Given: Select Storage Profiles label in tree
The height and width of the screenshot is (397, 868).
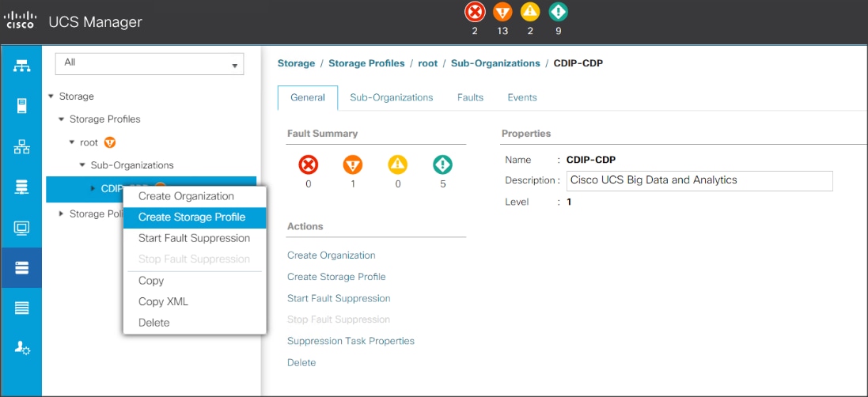Looking at the screenshot, I should click(x=105, y=119).
